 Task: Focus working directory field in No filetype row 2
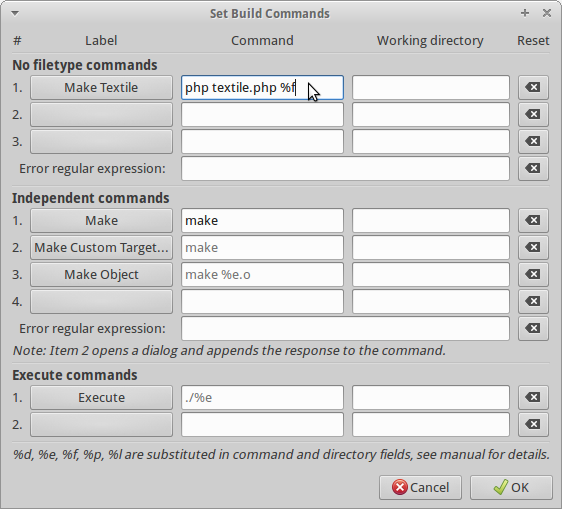(x=431, y=114)
